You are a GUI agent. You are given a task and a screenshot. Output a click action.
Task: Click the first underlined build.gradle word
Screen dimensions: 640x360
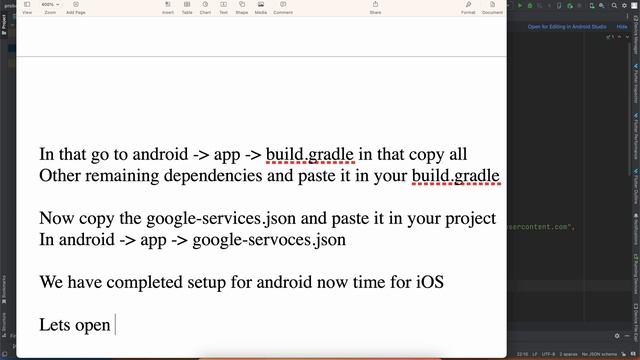coord(310,155)
